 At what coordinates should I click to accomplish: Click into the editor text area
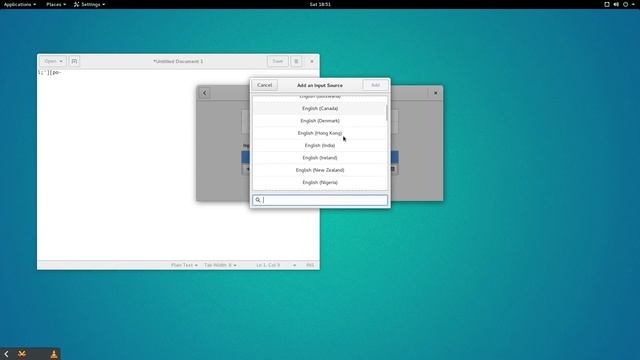tap(178, 165)
